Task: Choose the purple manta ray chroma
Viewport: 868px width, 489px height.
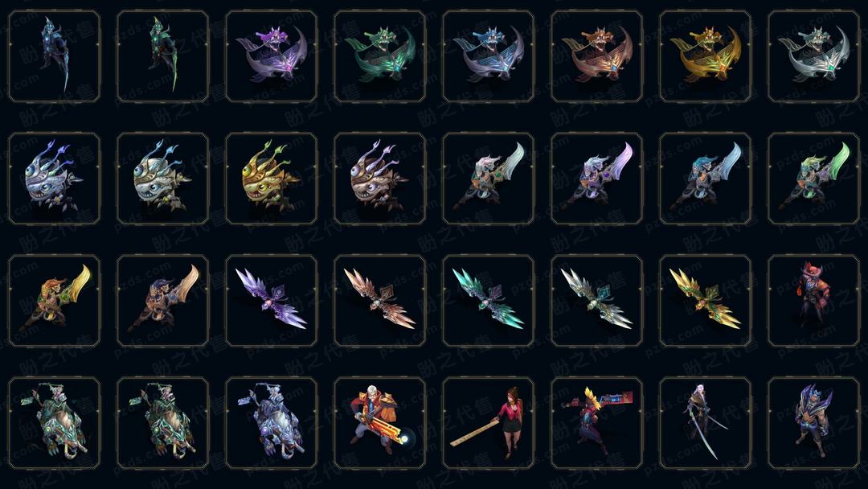Action: [272, 56]
